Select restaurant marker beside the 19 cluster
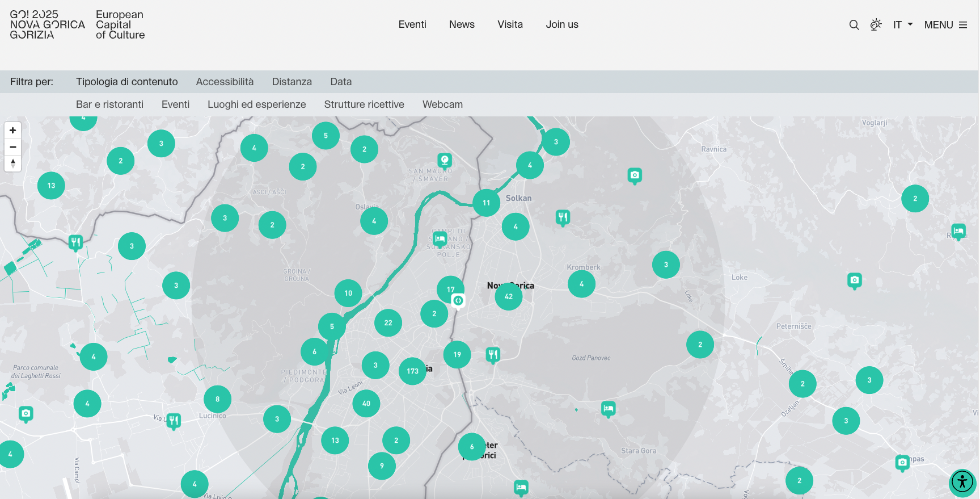The image size is (980, 499). click(x=493, y=355)
